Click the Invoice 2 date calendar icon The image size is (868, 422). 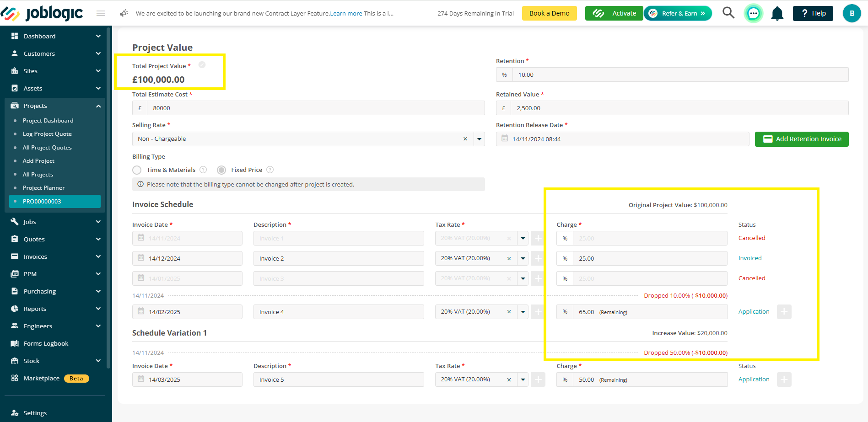point(141,258)
